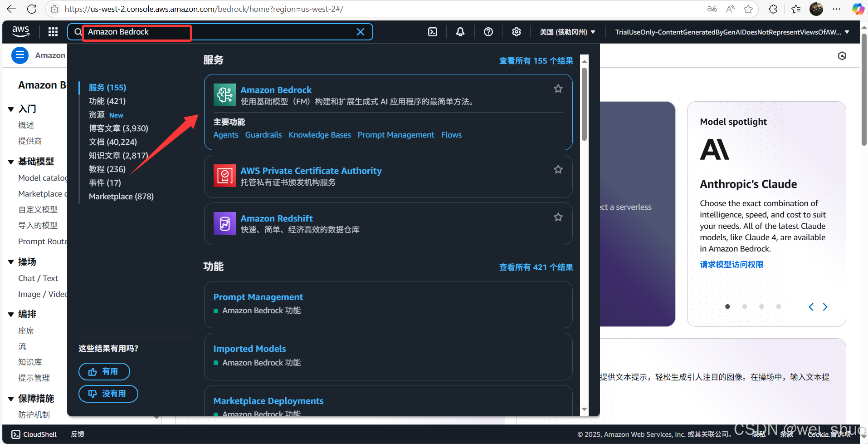This screenshot has height=444, width=868.
Task: Open 知识库 in the sidebar
Action: click(x=30, y=362)
